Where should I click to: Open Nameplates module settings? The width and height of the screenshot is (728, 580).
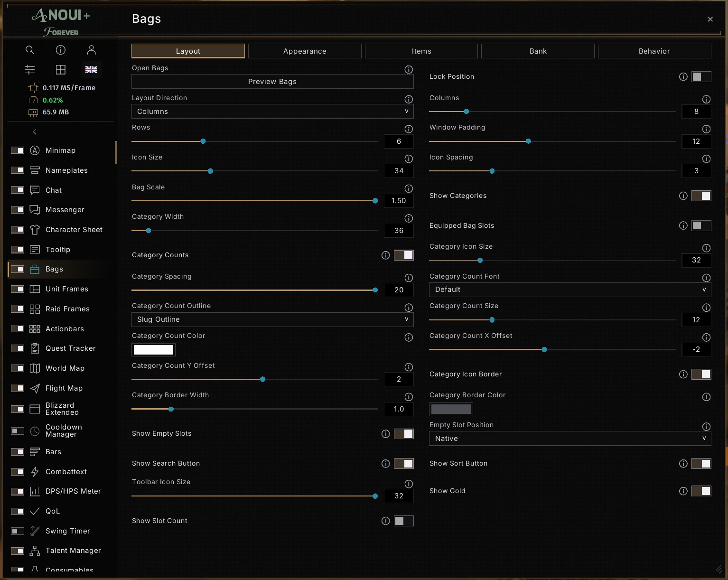[66, 170]
